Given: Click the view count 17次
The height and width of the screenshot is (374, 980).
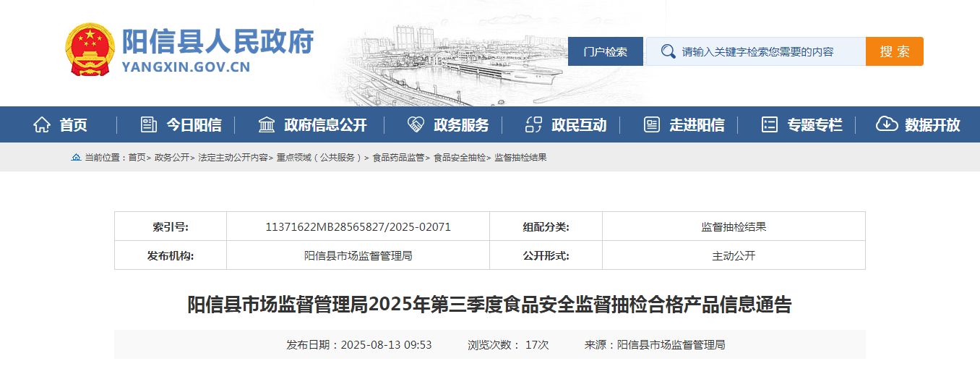Looking at the screenshot, I should tap(537, 344).
